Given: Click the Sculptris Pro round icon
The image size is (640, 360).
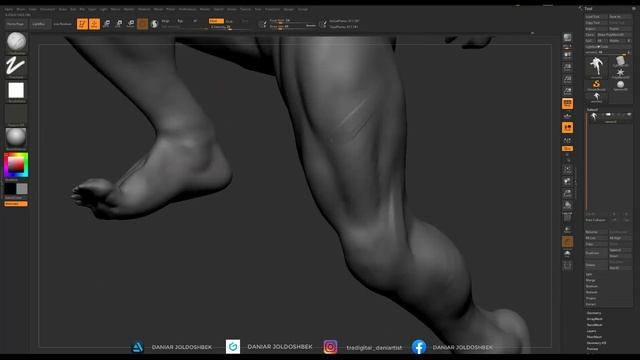Looking at the screenshot, I should (x=154, y=24).
